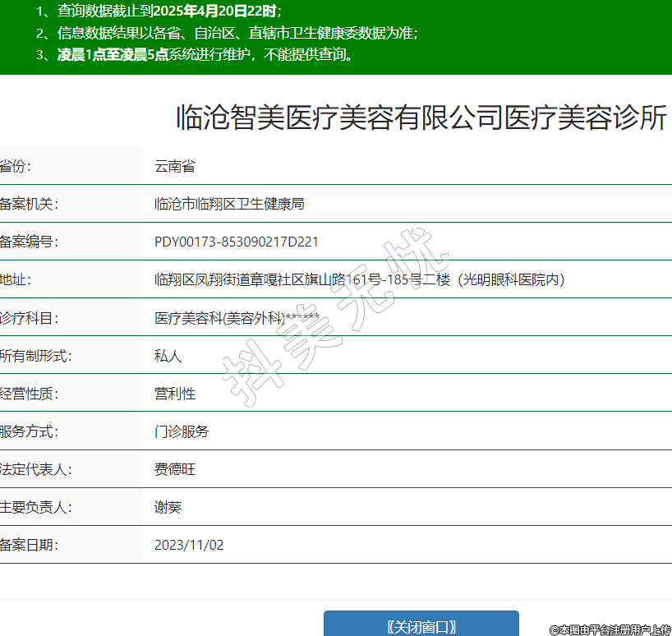Click the data cutoff notice line
Image resolution: width=672 pixels, height=636 pixels.
159,12
